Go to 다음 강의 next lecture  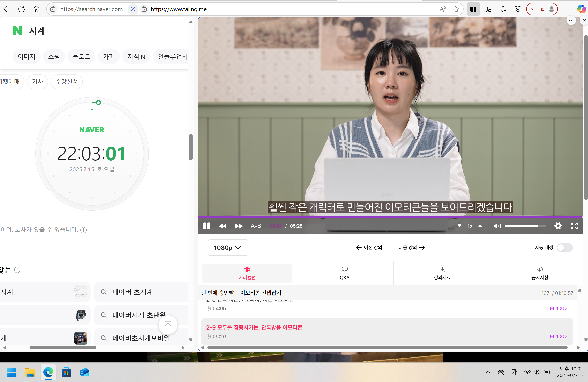point(411,247)
